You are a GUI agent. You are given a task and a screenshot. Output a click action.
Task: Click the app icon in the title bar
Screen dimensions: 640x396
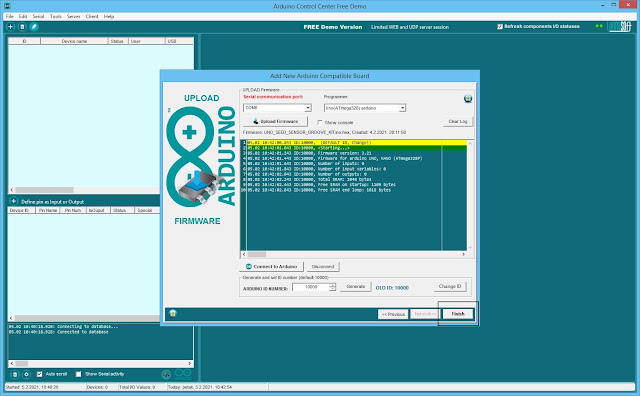click(x=7, y=6)
